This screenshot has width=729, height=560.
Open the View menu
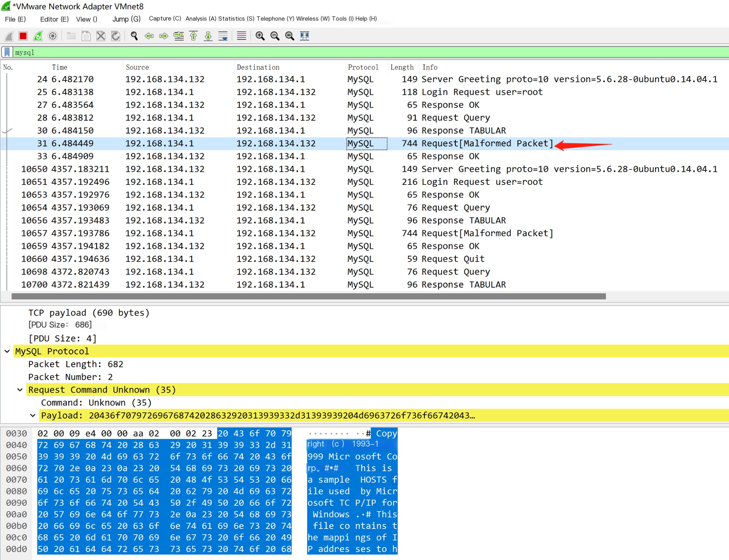87,19
